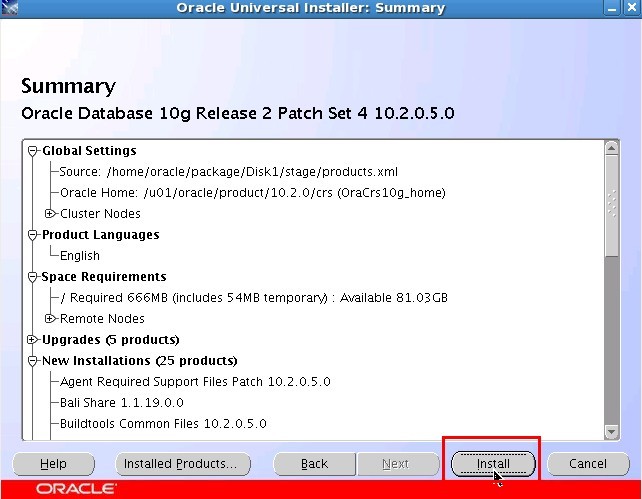Collapse the Product Languages node

33,235
